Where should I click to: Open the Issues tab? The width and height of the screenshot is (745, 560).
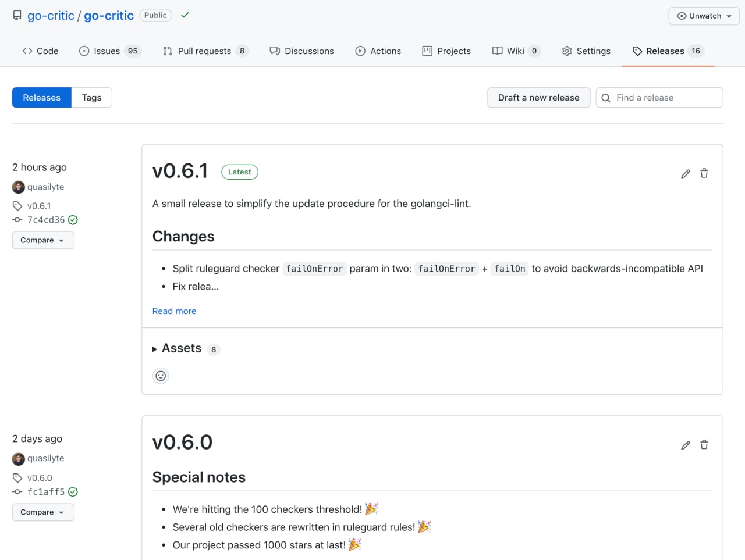(x=110, y=51)
